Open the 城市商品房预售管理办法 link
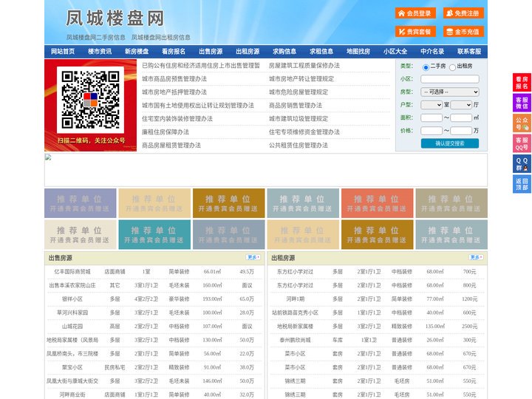The image size is (532, 399). coord(174,79)
